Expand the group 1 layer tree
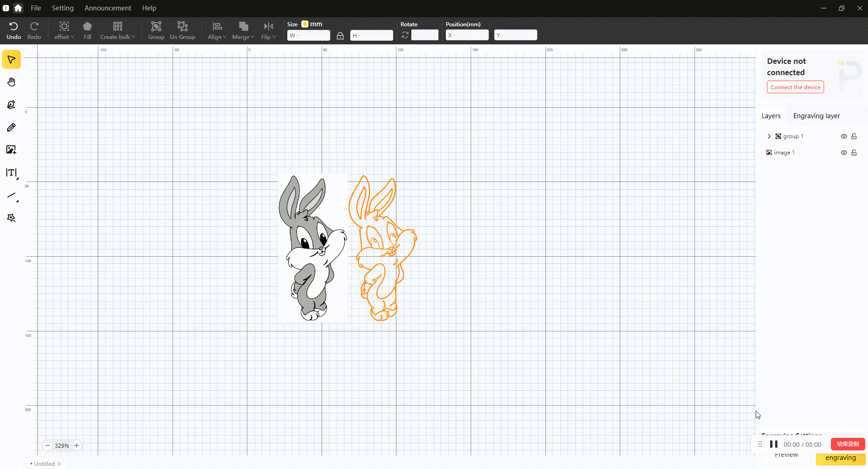 click(769, 136)
